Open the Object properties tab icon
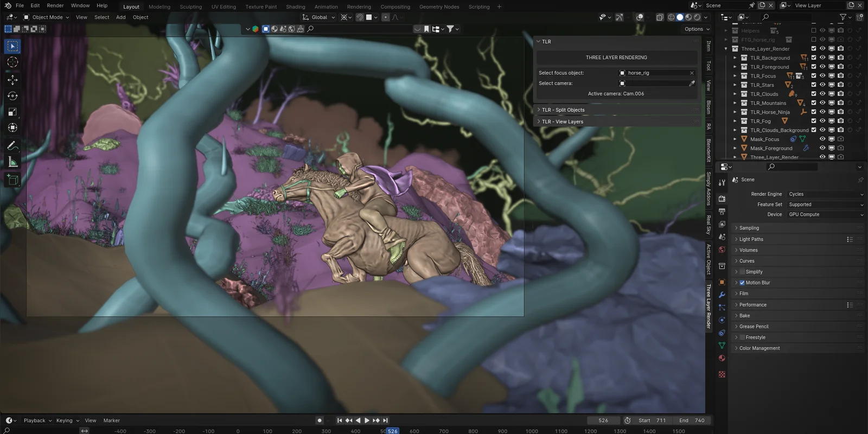 (x=722, y=282)
